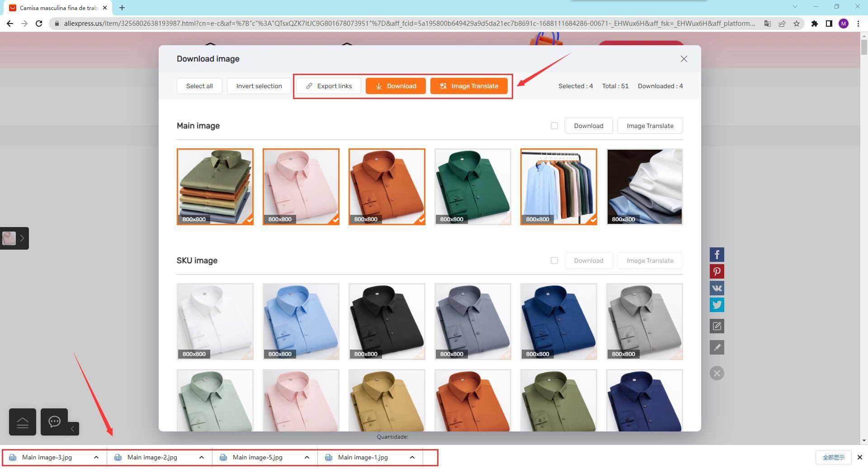Image resolution: width=868 pixels, height=469 pixels.
Task: Open the chat bubble floating button
Action: (54, 422)
